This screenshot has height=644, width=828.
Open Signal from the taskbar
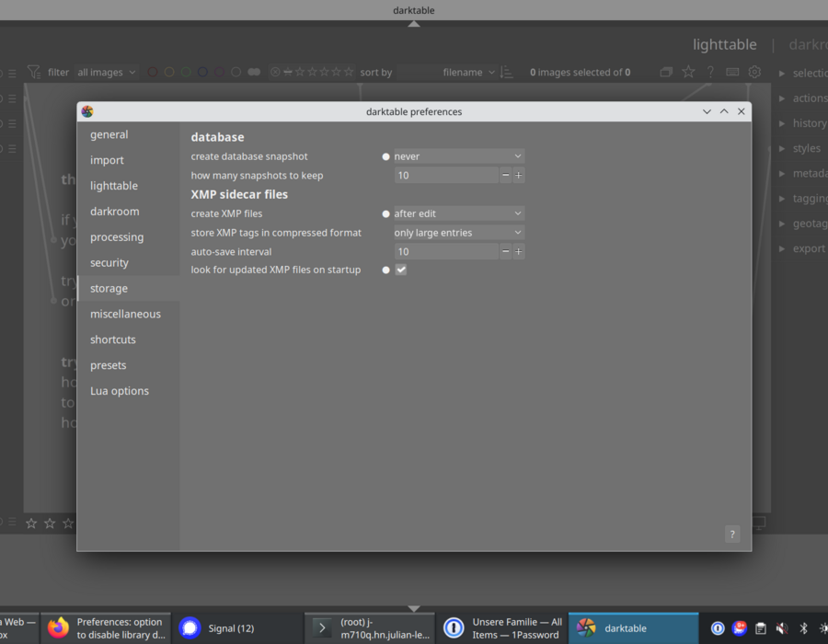(237, 628)
